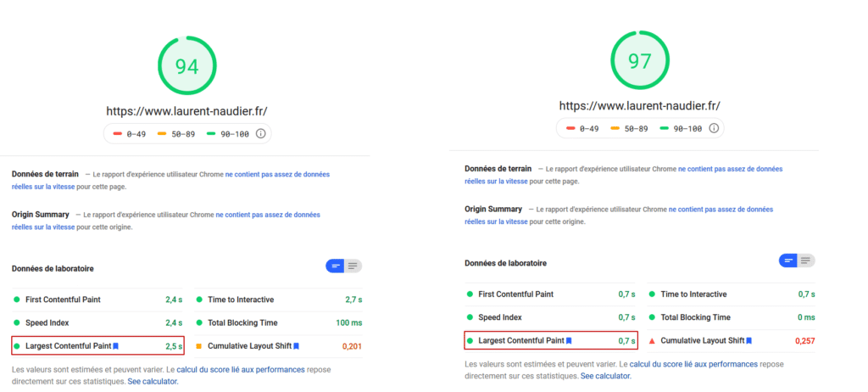The image size is (868, 392).
Task: Click the bookmark icon after right Cumulative Layout Shift
Action: point(749,340)
